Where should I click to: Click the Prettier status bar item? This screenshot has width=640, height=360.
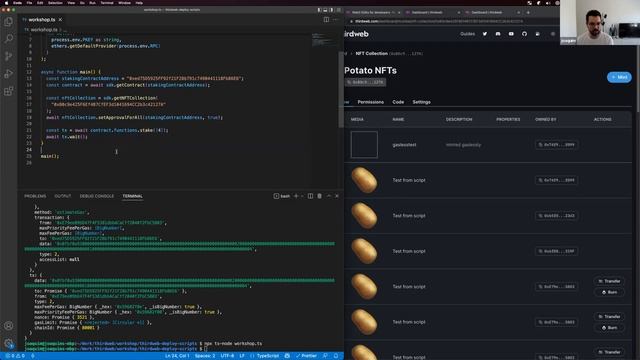tap(307, 356)
